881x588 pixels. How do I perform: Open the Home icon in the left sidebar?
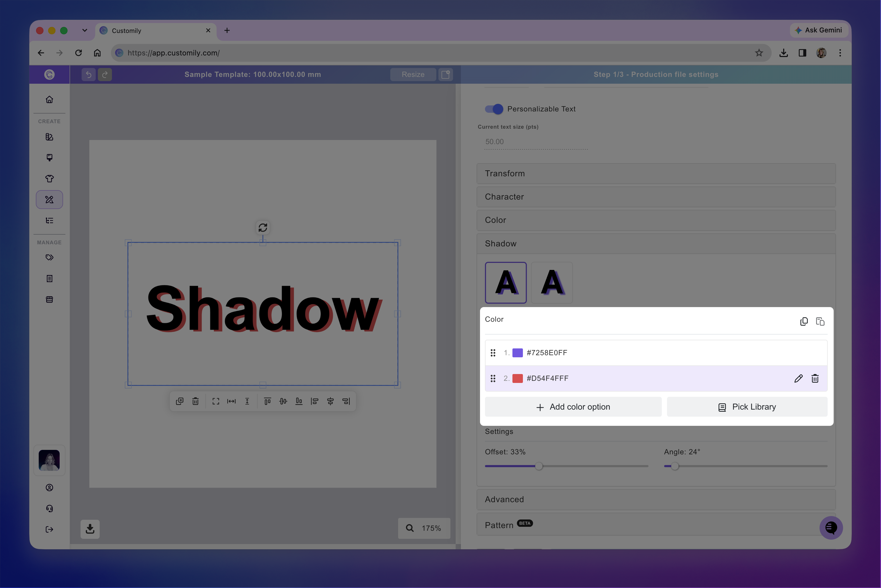click(x=49, y=99)
